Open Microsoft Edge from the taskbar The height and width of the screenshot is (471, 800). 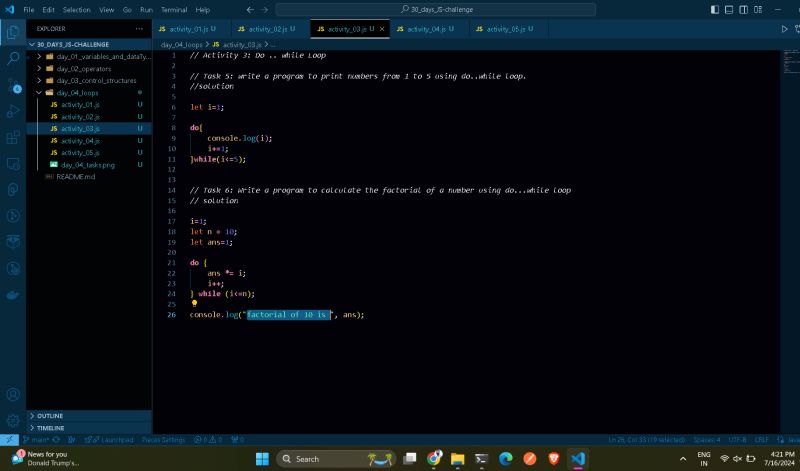point(506,459)
